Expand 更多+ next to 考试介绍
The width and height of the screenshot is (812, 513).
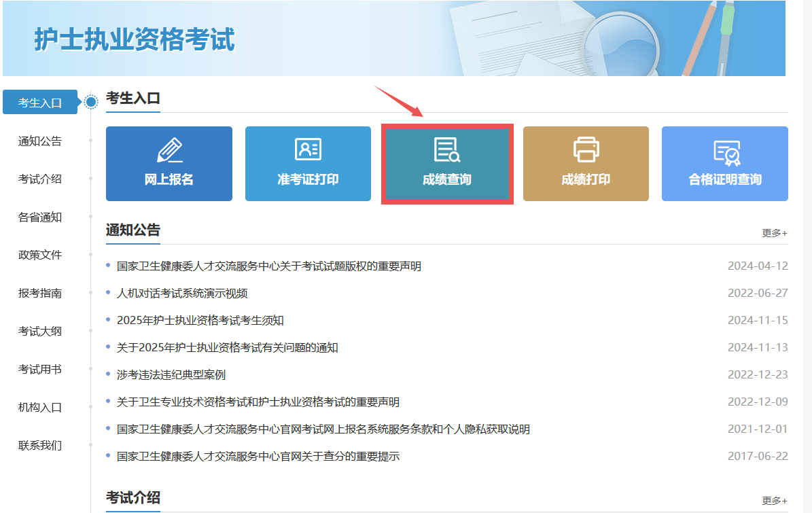pos(774,501)
